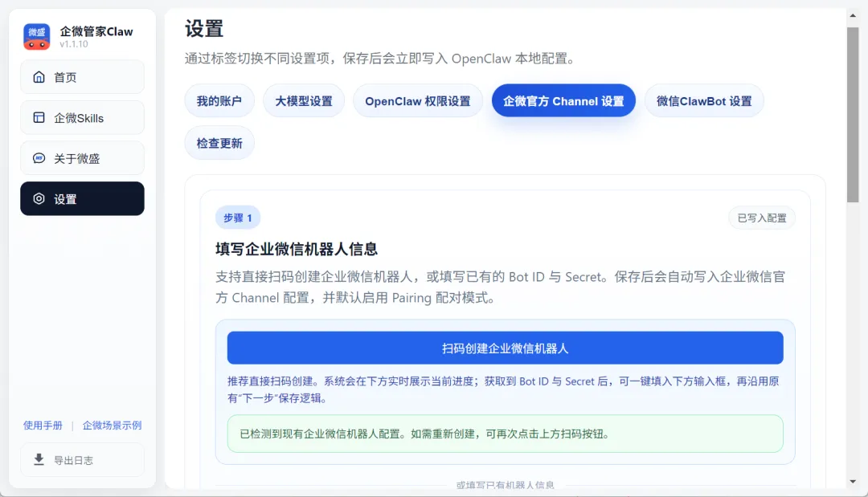Open 企微Skills in the sidebar
The image size is (868, 497).
(83, 117)
